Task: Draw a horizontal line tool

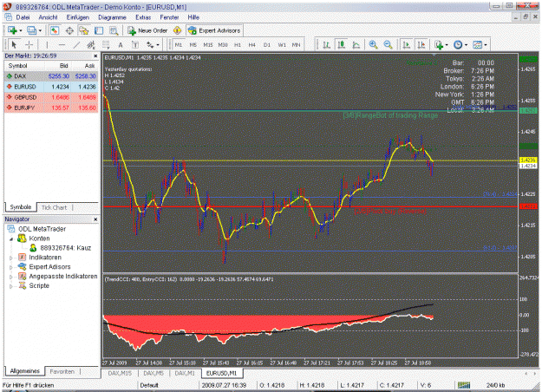Action: pos(62,44)
